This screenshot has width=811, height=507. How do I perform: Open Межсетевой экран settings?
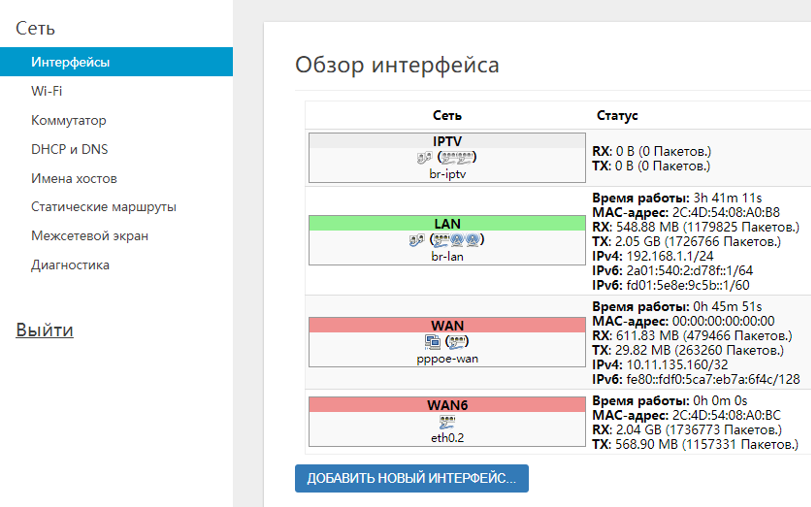point(89,236)
